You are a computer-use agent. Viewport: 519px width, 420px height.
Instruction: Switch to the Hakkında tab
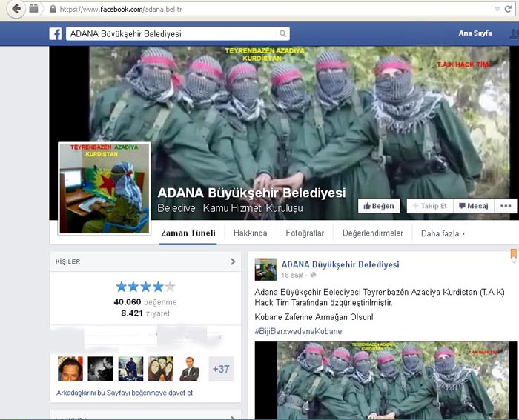click(251, 233)
